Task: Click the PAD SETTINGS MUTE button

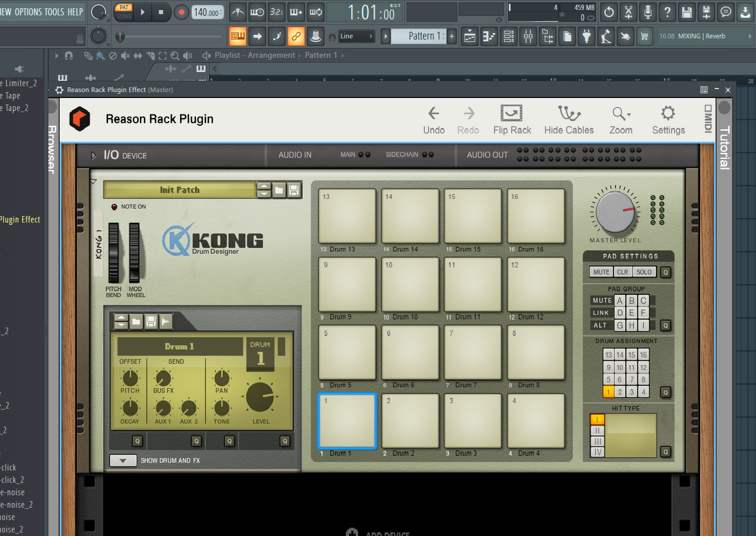Action: point(601,272)
